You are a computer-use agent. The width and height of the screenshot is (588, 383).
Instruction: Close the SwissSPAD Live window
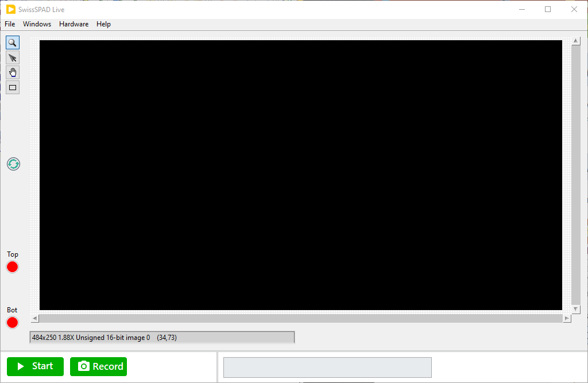(x=574, y=9)
